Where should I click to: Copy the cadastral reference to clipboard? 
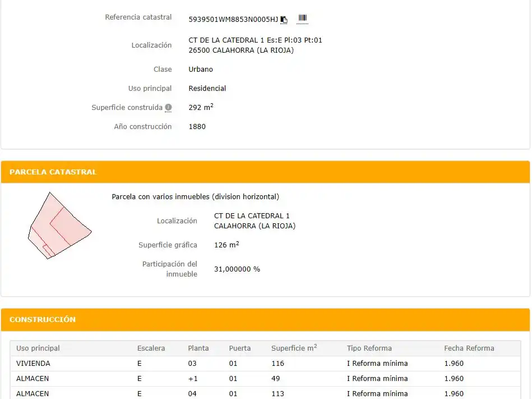[x=284, y=20]
